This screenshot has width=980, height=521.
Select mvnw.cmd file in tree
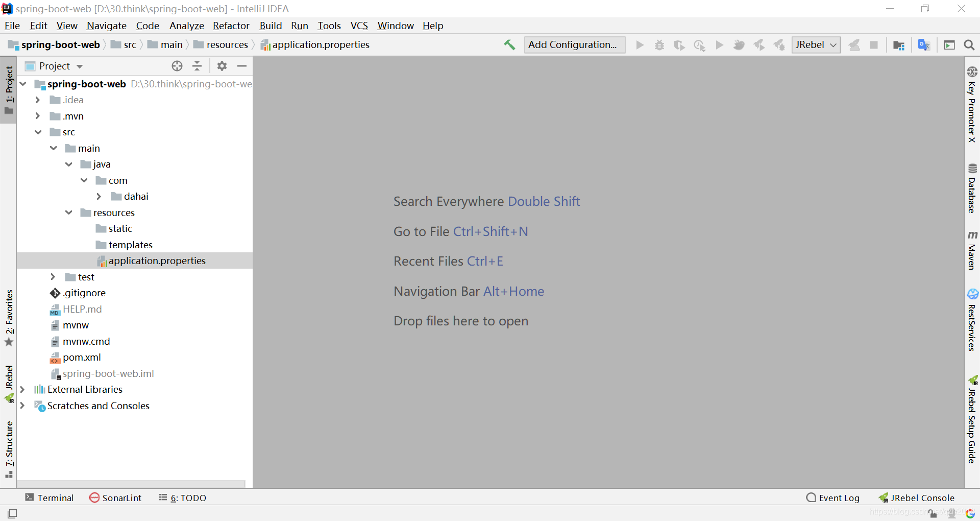click(x=86, y=341)
